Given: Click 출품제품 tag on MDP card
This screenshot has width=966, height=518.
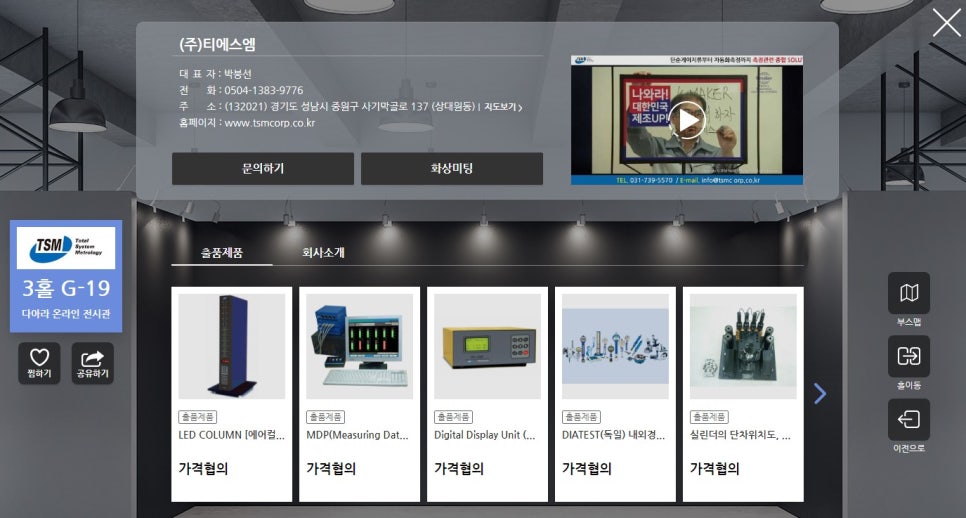Looking at the screenshot, I should pos(325,417).
